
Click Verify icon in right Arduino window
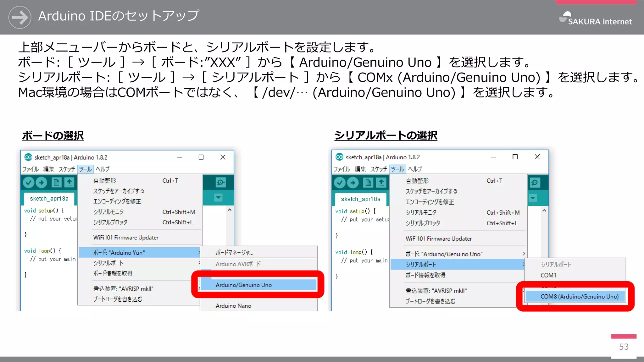[x=340, y=183]
